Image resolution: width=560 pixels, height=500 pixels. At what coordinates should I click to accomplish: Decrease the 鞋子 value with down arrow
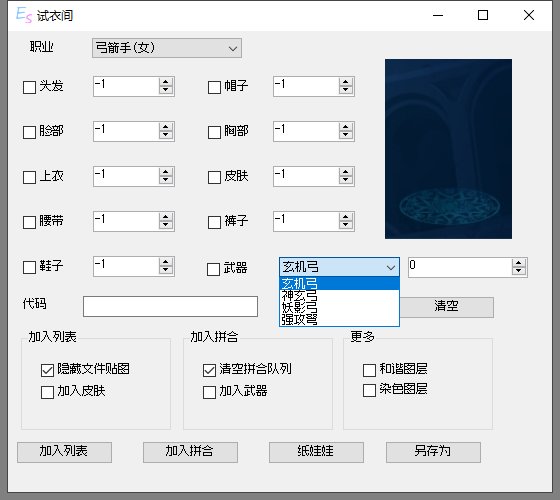click(x=165, y=270)
